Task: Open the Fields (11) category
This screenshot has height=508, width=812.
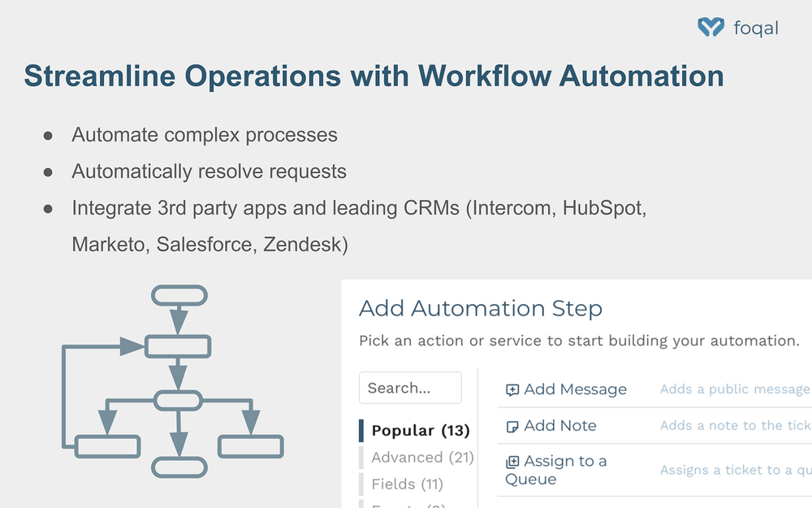Action: [x=408, y=484]
